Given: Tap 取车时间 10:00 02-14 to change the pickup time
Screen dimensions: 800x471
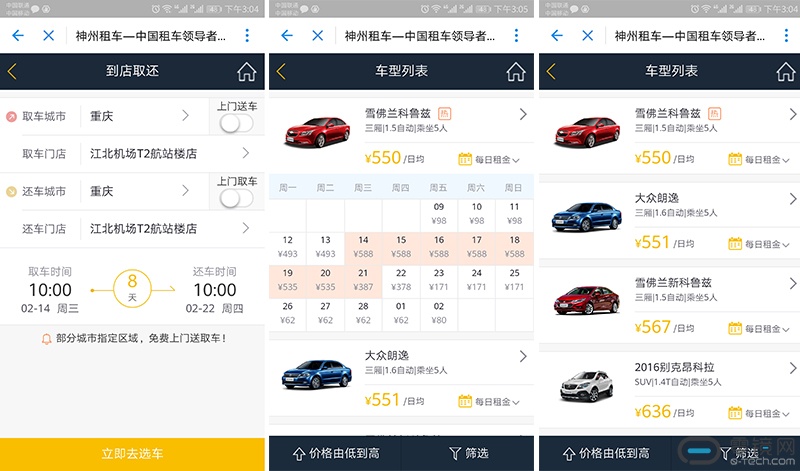Looking at the screenshot, I should point(50,290).
